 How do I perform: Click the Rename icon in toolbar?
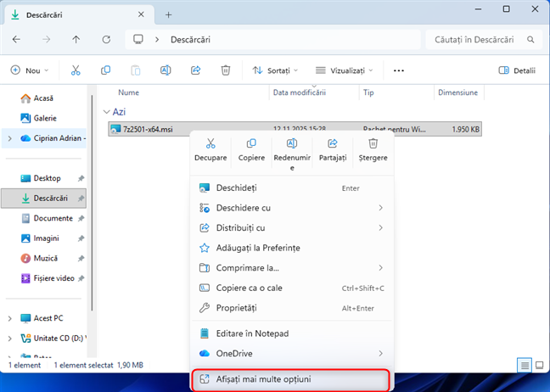pos(166,70)
